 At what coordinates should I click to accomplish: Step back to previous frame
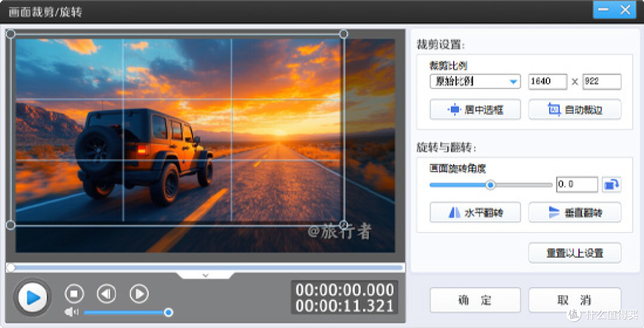[x=106, y=294]
